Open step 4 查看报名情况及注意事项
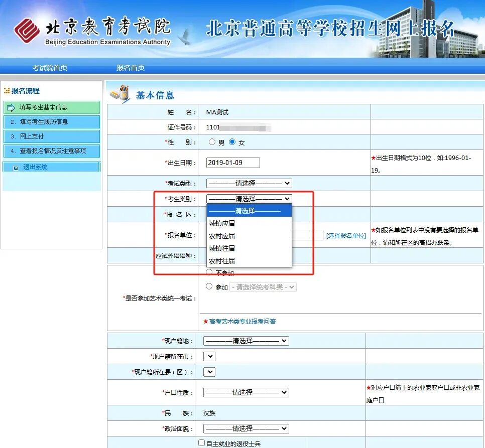 52,151
